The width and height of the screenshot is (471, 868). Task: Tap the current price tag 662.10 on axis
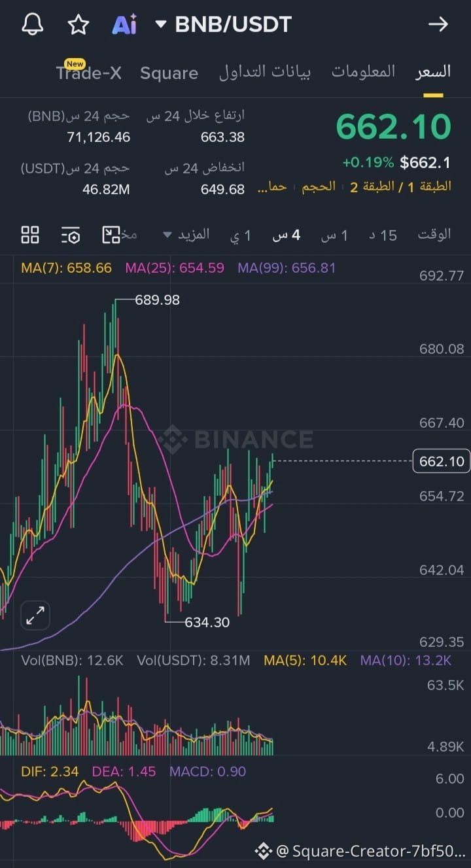(442, 461)
